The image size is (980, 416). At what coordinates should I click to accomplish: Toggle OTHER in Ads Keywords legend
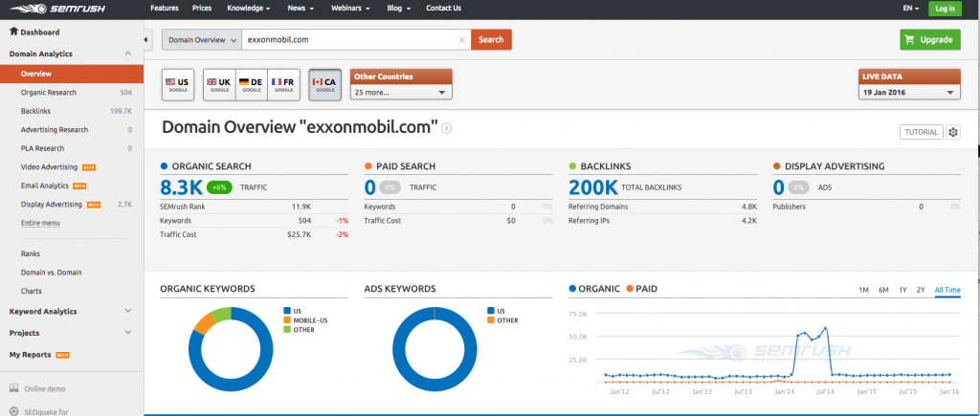click(x=502, y=320)
